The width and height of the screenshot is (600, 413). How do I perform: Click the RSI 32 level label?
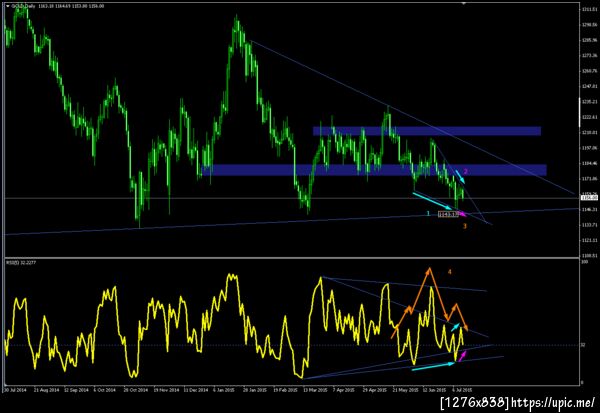click(584, 345)
